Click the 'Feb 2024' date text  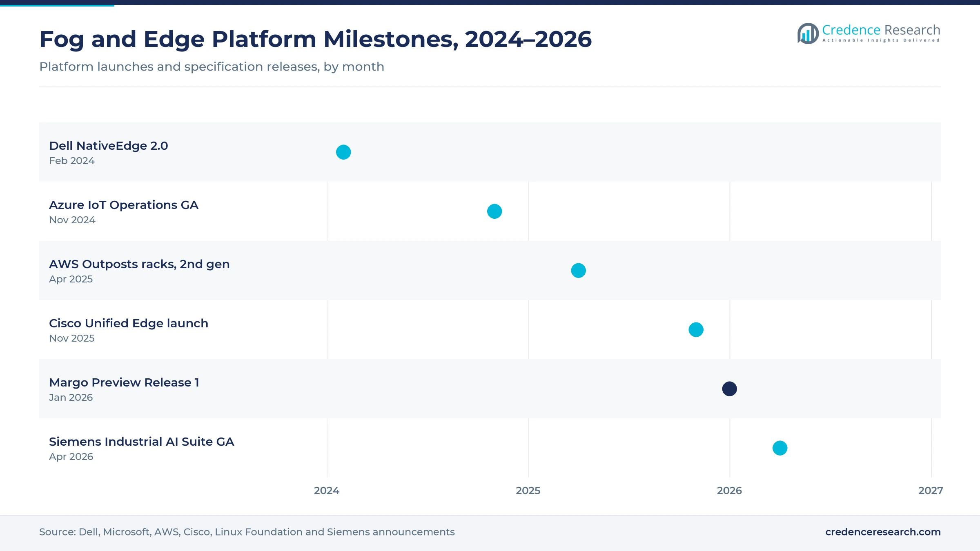pyautogui.click(x=72, y=161)
